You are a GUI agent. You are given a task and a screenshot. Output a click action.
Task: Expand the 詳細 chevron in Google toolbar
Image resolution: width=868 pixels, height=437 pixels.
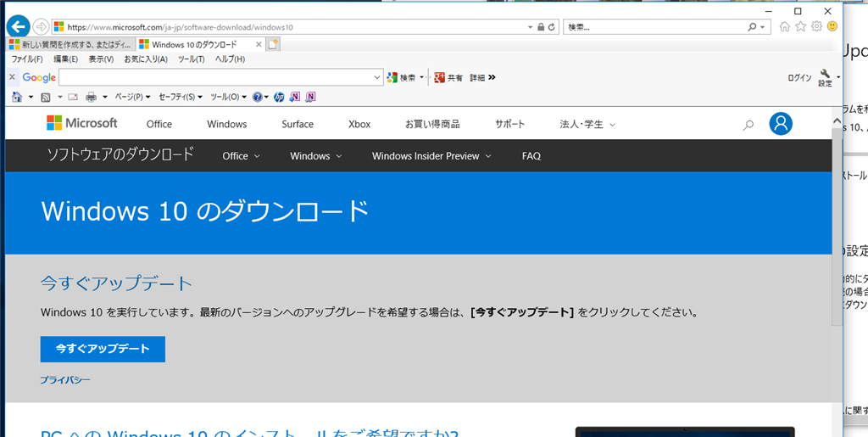click(492, 77)
